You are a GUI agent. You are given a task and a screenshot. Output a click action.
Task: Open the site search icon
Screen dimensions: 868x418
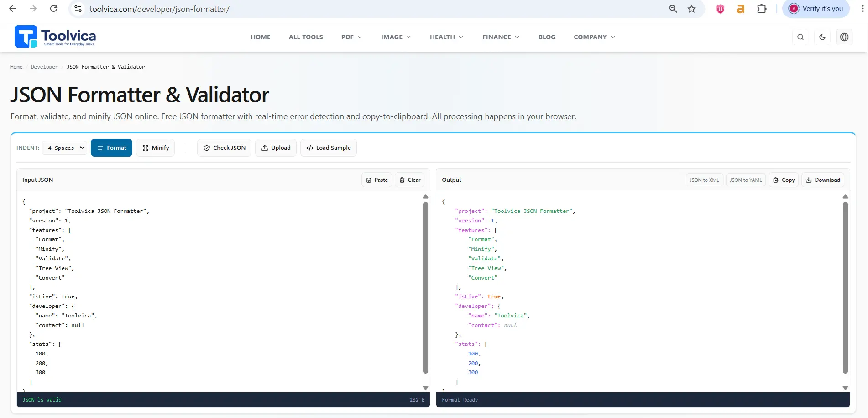point(800,37)
